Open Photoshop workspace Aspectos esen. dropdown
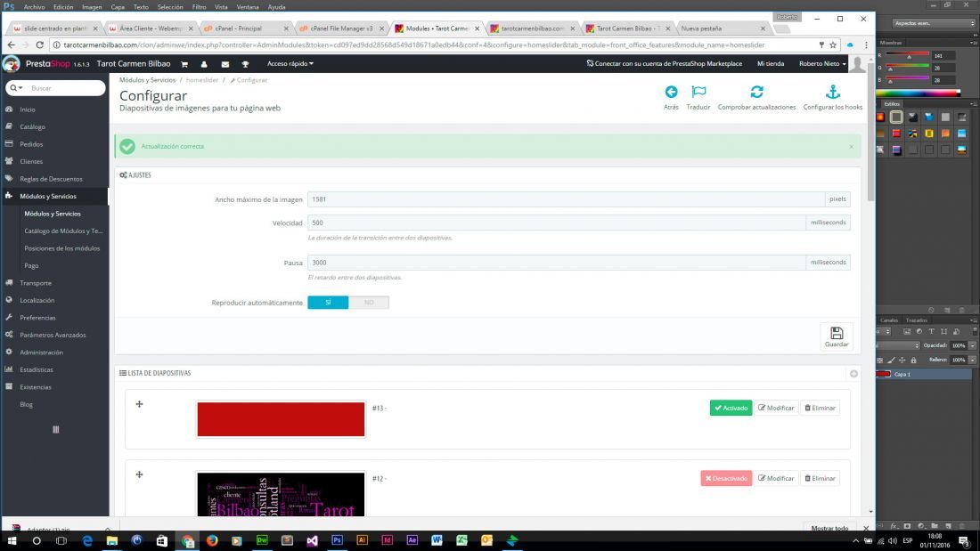Viewport: 980px width, 551px height. 933,23
